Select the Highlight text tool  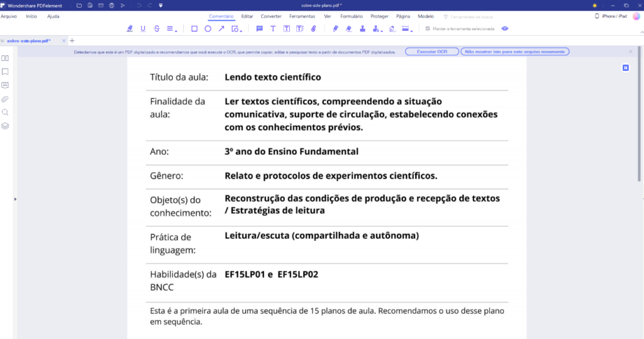click(x=130, y=28)
